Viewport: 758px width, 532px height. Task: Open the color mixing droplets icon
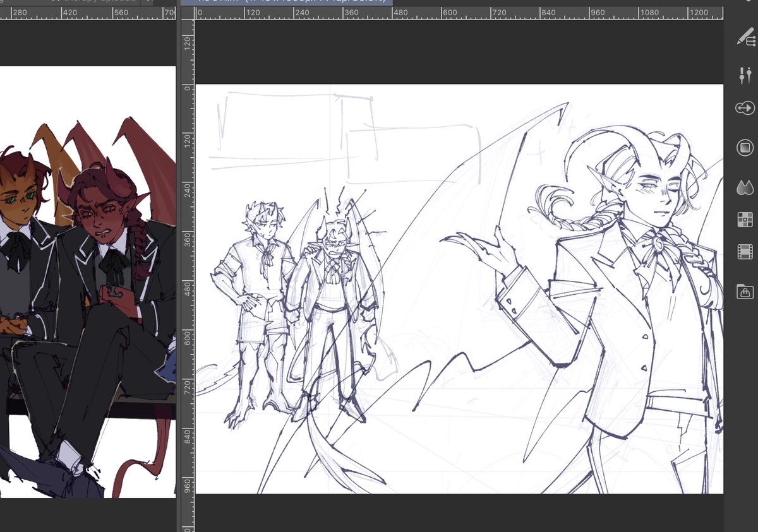pos(745,187)
